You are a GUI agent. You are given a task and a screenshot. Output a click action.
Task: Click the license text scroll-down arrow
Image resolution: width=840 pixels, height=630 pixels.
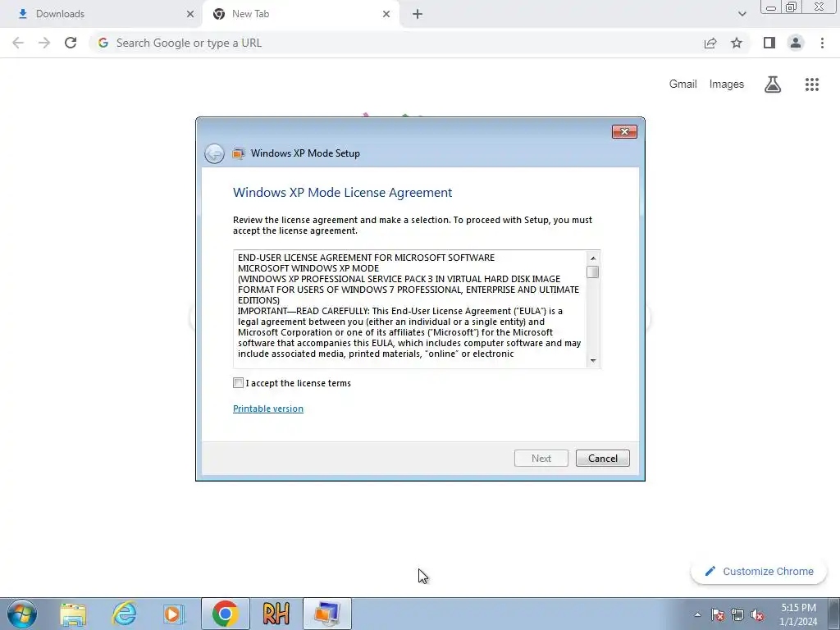click(x=593, y=361)
